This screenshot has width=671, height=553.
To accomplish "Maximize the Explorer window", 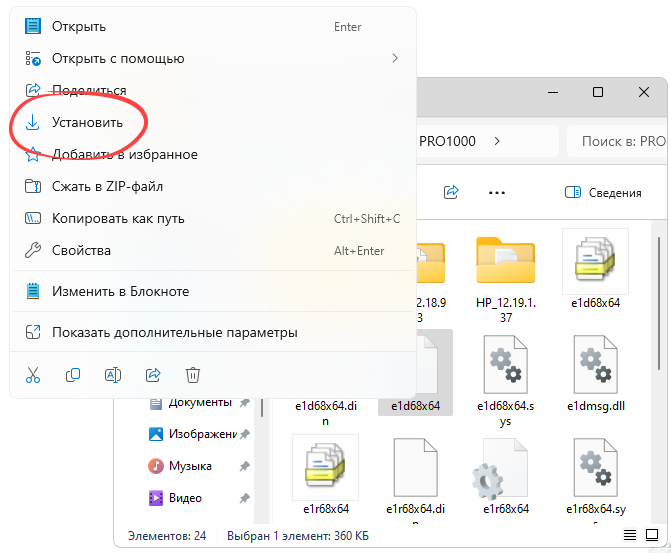I will [x=598, y=92].
